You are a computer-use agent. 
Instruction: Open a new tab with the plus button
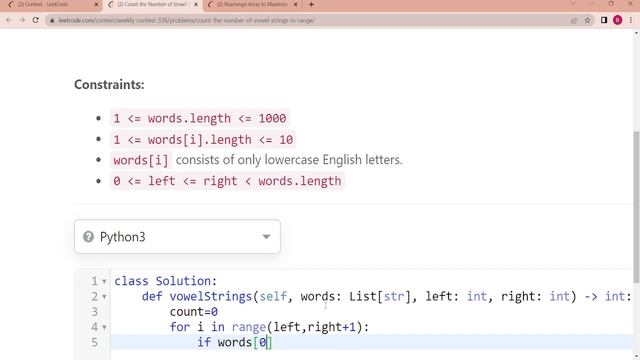311,4
